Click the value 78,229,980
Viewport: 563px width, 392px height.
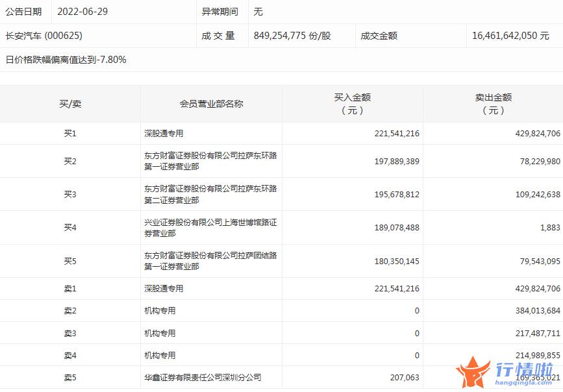coord(540,162)
